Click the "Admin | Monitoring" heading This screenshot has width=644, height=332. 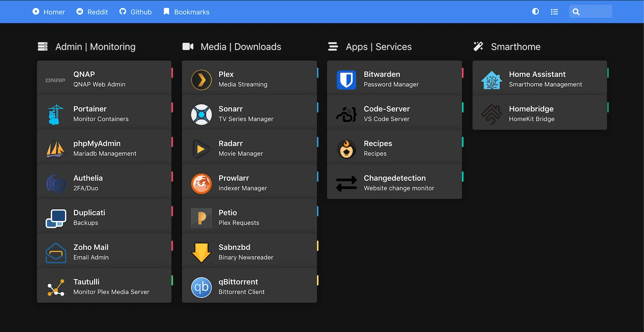(x=95, y=47)
